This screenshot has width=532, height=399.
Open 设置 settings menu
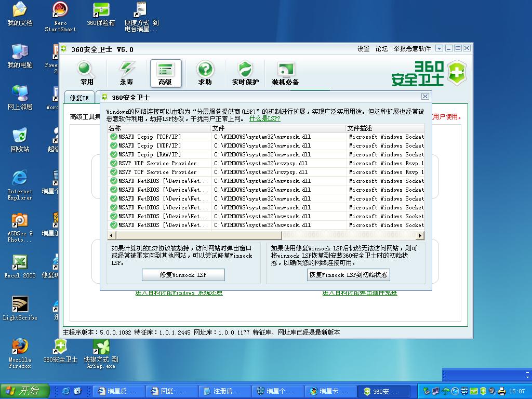363,49
